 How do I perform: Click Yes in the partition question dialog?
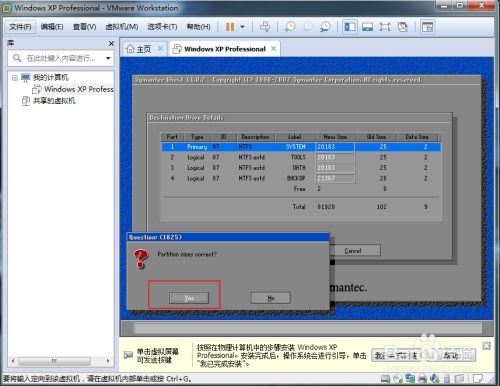[189, 298]
